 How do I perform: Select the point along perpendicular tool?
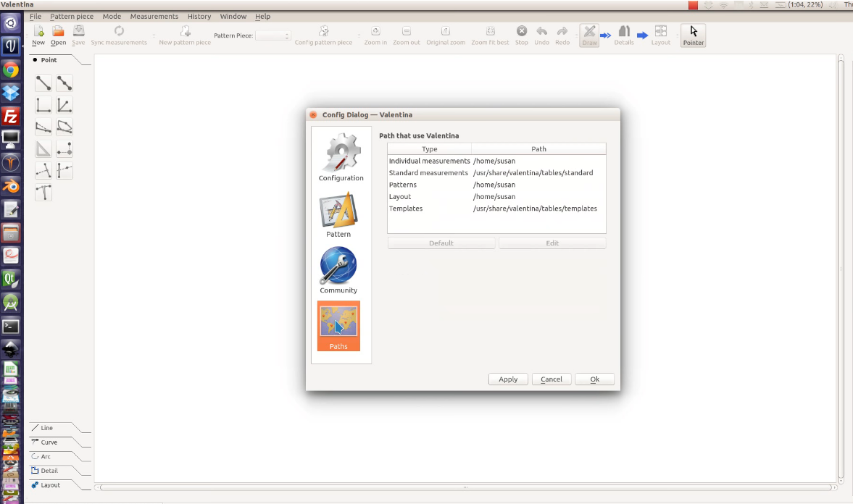coord(43,105)
